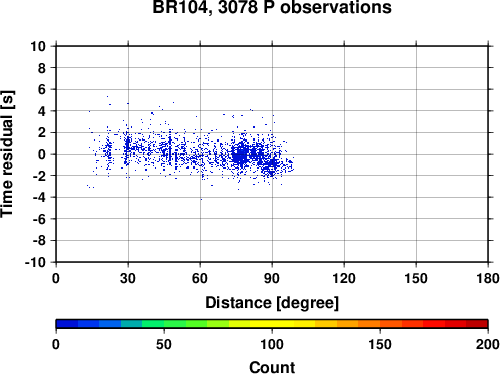Click the dense data cluster near 77 degrees
Screen dimensions: 500x374
tap(241, 155)
